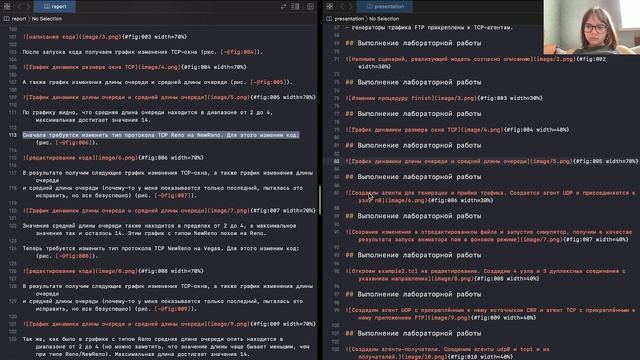
Task: Go back in the presentation editor history
Action: point(342,7)
